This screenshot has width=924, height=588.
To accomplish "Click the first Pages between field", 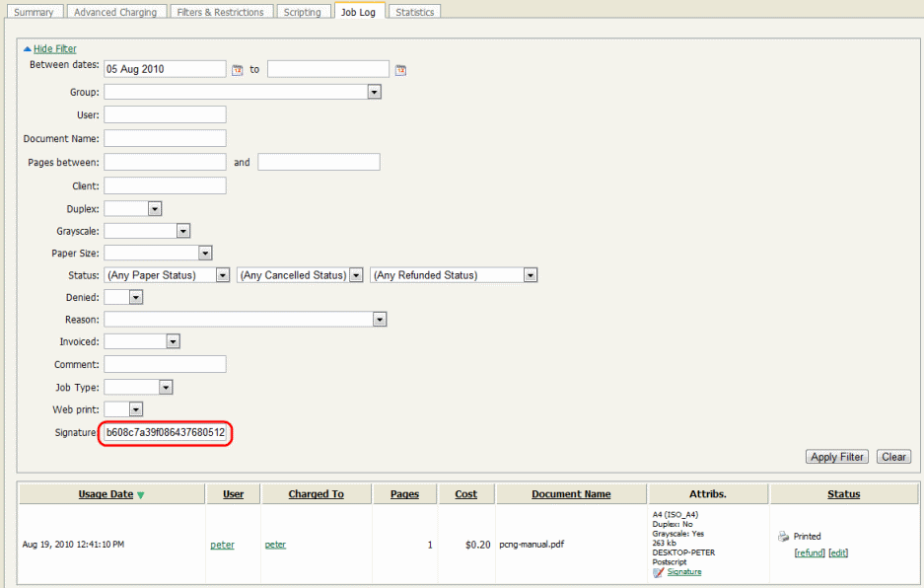I will tap(165, 162).
